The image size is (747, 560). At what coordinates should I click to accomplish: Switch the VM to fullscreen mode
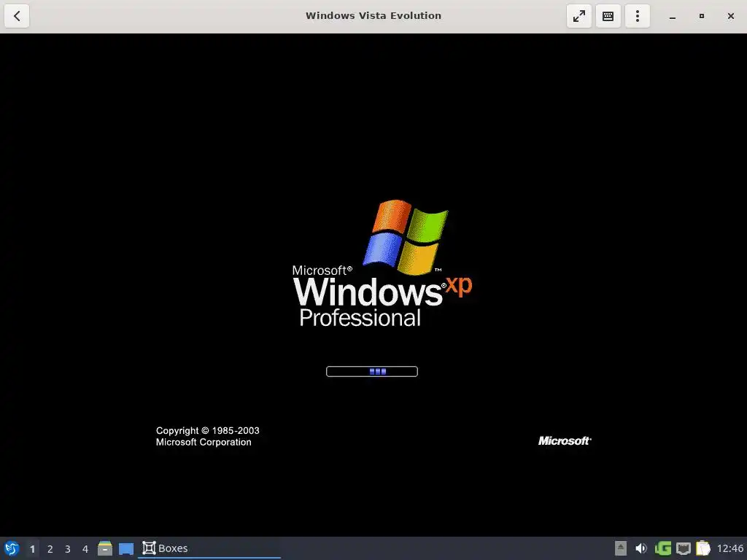tap(578, 16)
